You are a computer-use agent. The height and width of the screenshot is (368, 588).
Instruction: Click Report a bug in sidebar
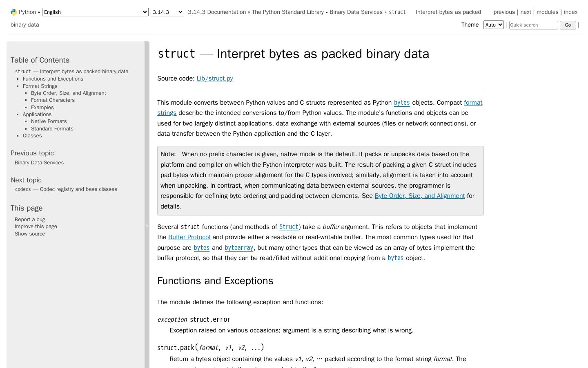(x=30, y=220)
